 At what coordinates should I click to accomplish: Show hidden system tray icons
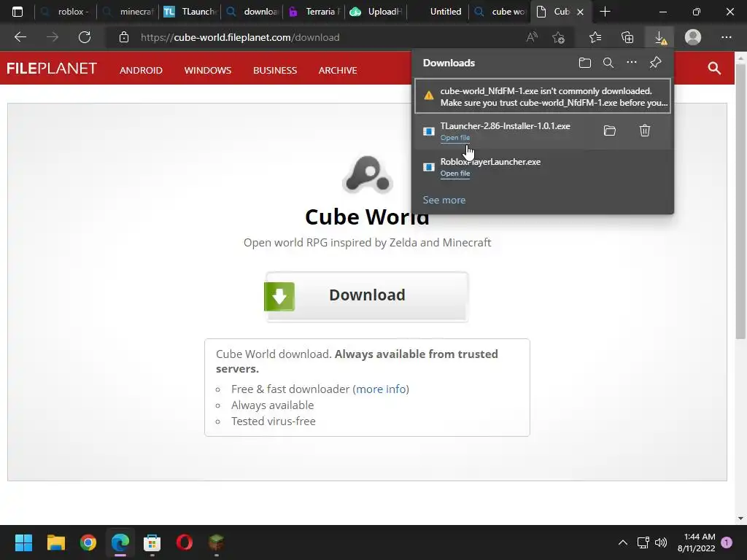pos(623,542)
